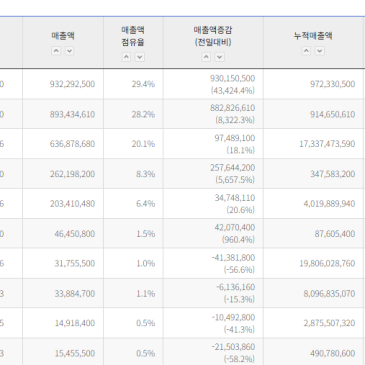Sort 누적매출액 descending with down arrow

click(320, 51)
